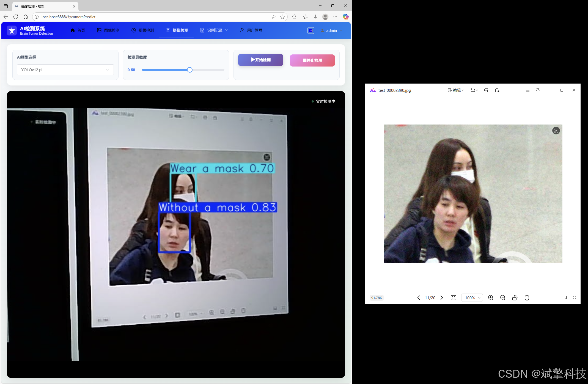Open the YOLOv12.pt model dropdown
Viewport: 588px width, 384px height.
pos(65,70)
